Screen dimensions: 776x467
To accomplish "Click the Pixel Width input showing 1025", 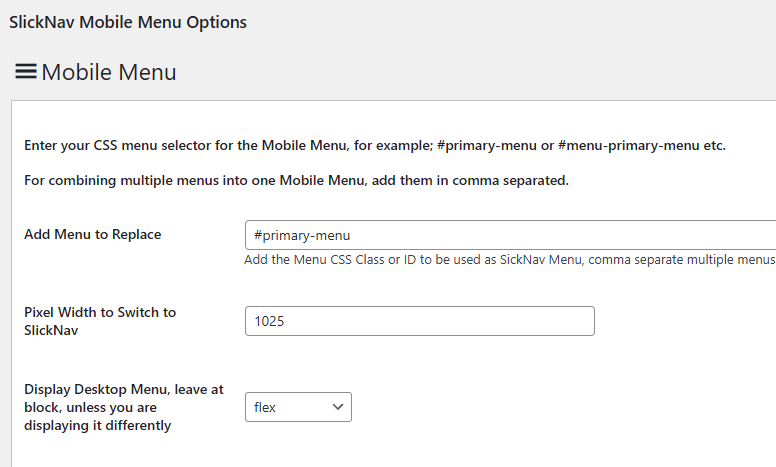I will [x=419, y=321].
